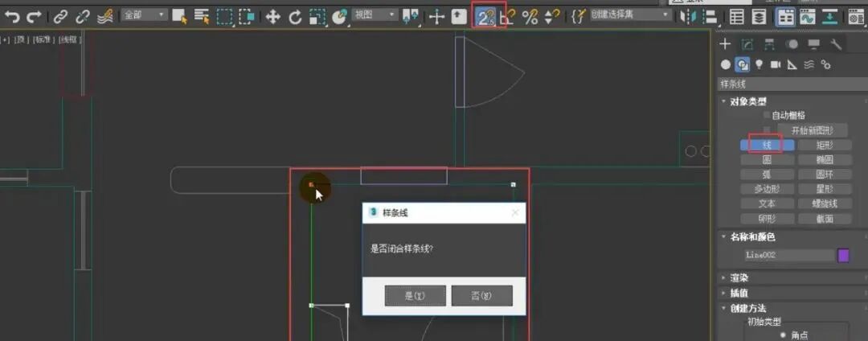Open the Schematic View
The width and height of the screenshot is (868, 341).
829,17
